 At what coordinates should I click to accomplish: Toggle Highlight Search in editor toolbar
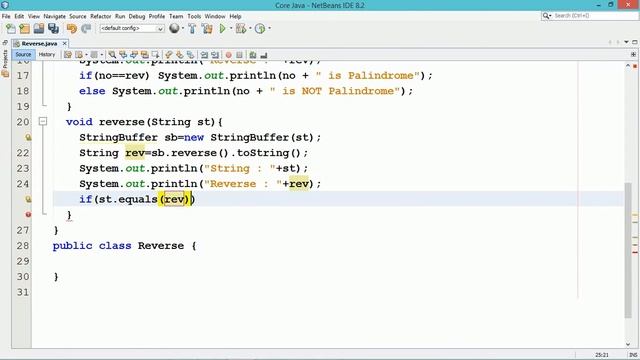click(x=144, y=55)
